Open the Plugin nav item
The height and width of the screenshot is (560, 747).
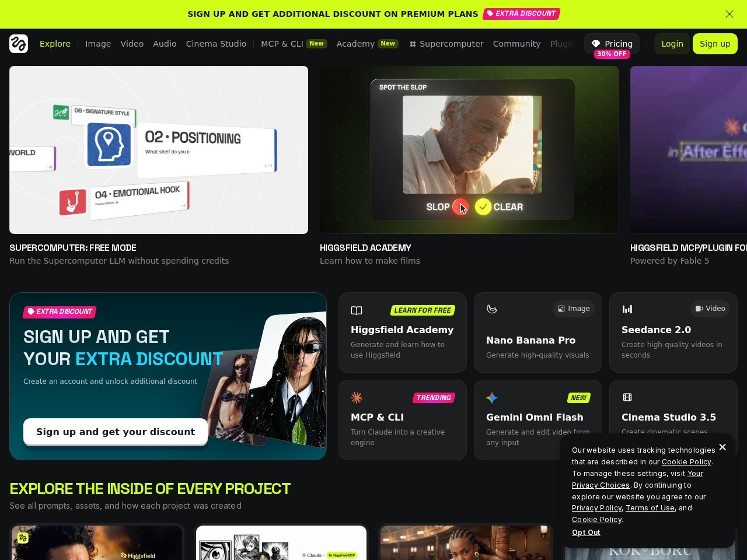563,44
